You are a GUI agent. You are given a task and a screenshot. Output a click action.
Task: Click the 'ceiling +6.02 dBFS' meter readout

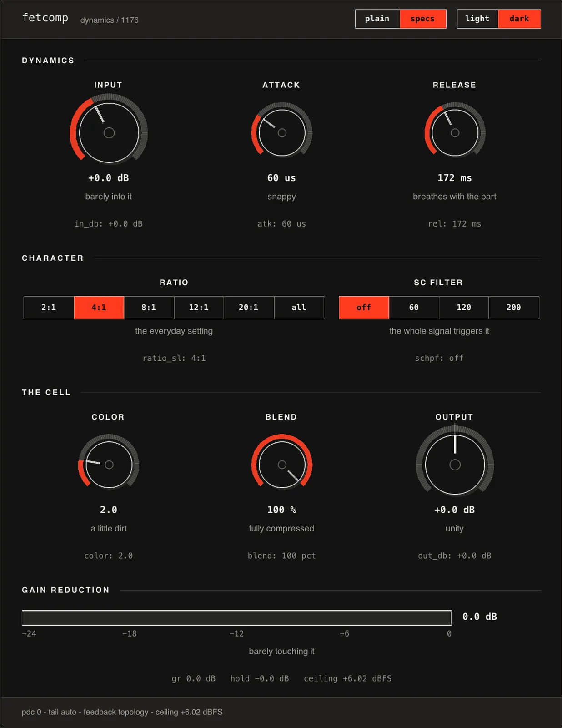pyautogui.click(x=348, y=678)
